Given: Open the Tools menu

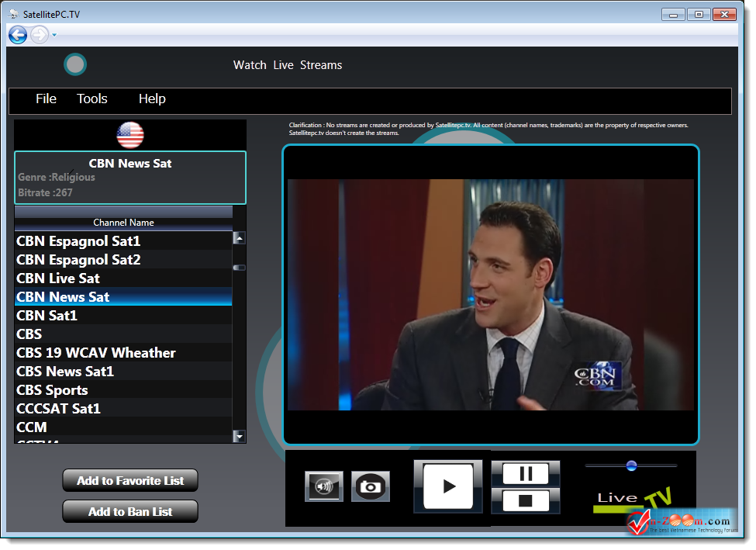Looking at the screenshot, I should (92, 99).
